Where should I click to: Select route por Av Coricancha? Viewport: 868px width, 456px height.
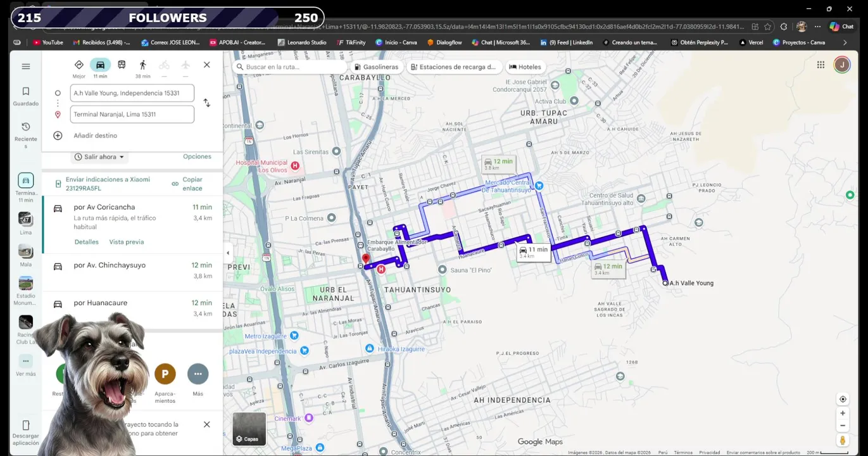click(132, 225)
